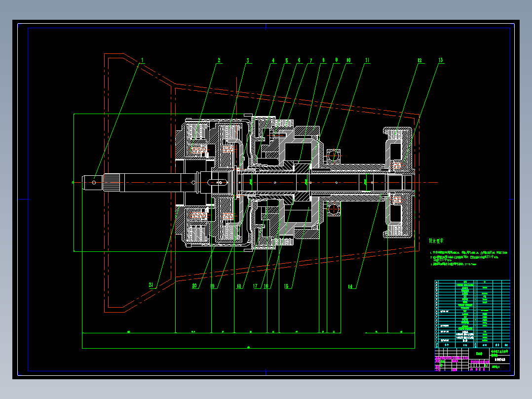
Task: Click part callout number 2
Action: [219, 60]
